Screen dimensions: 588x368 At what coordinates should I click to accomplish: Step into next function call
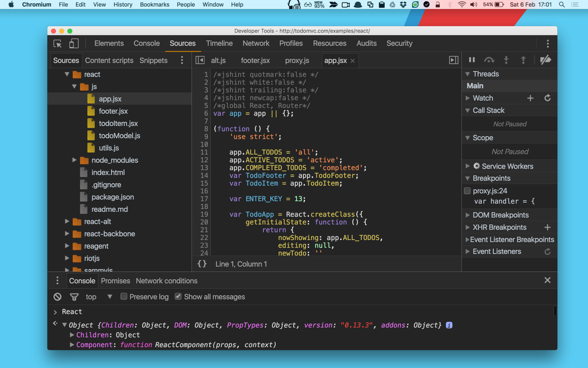506,60
